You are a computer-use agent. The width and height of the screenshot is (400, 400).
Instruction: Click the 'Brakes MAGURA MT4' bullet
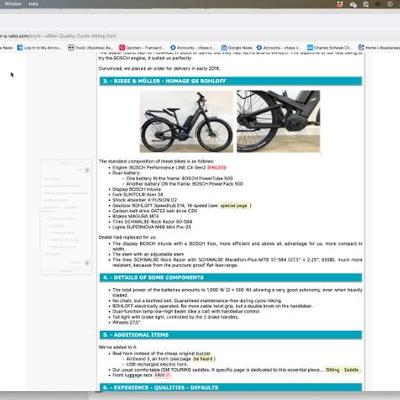coord(136,216)
